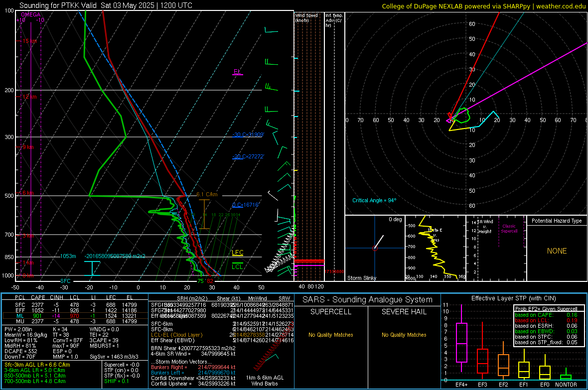Click the LCL-EL (Cloud Layer) row label

176,335
